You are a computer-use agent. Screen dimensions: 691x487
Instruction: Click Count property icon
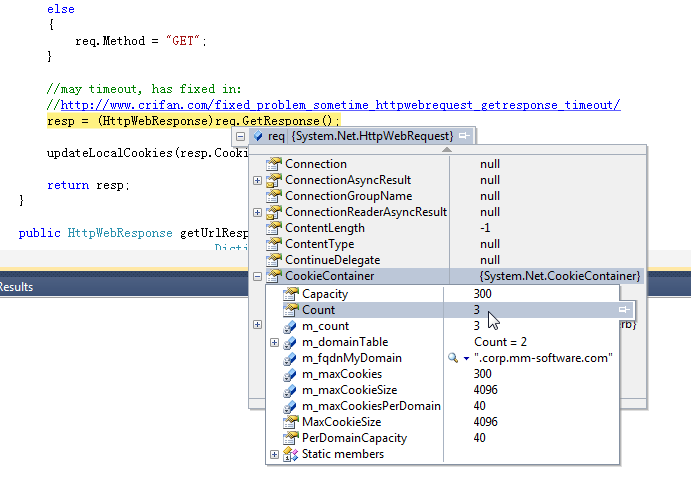(x=290, y=310)
